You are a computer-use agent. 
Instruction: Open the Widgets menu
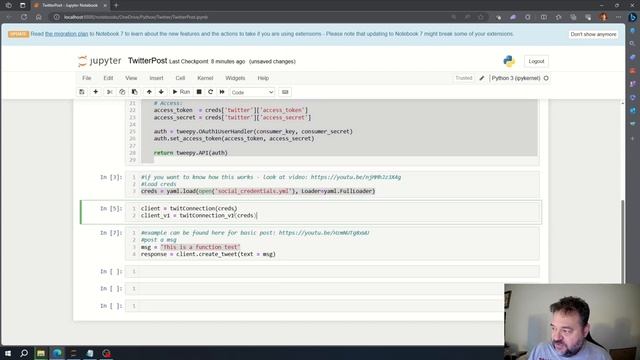(x=235, y=78)
